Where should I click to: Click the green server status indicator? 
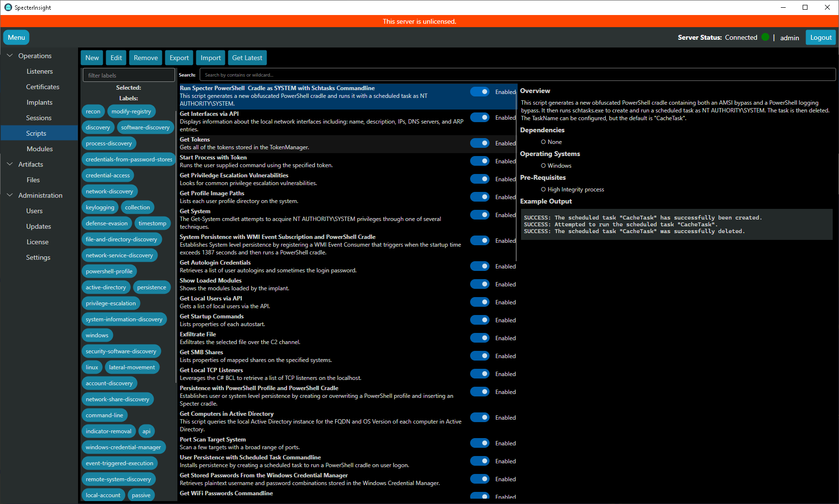765,37
